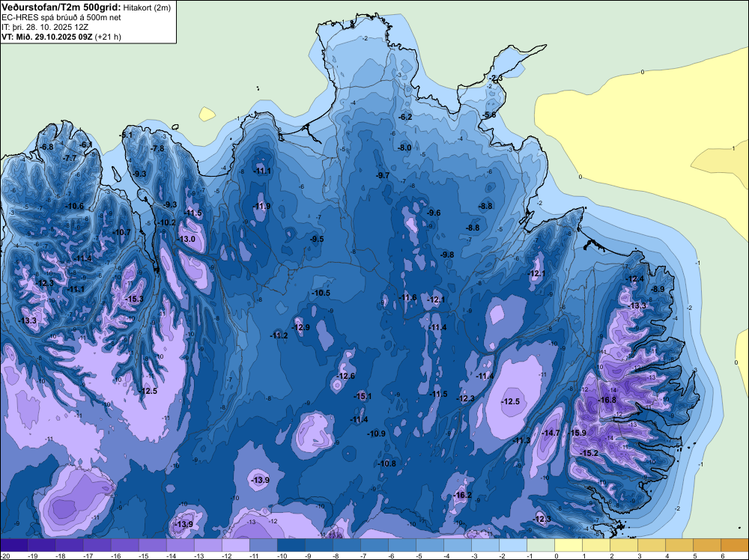
Task: Click the -9.8 temperature value
Action: tap(448, 255)
